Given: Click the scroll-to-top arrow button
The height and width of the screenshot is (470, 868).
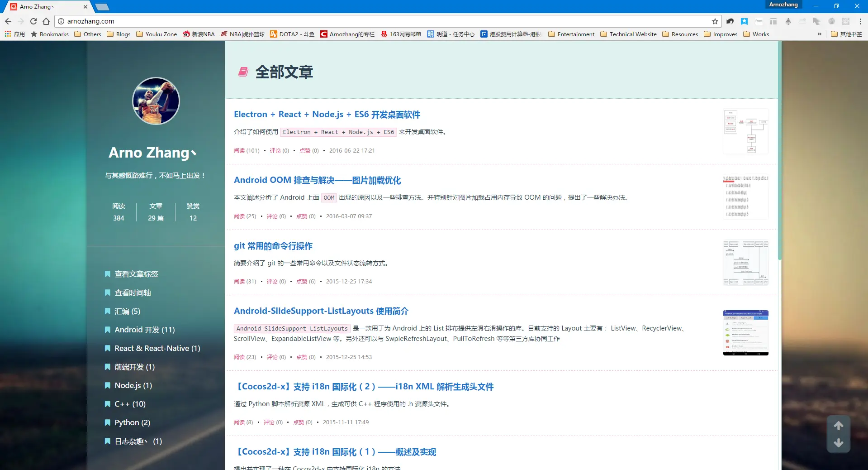Looking at the screenshot, I should pos(838,426).
